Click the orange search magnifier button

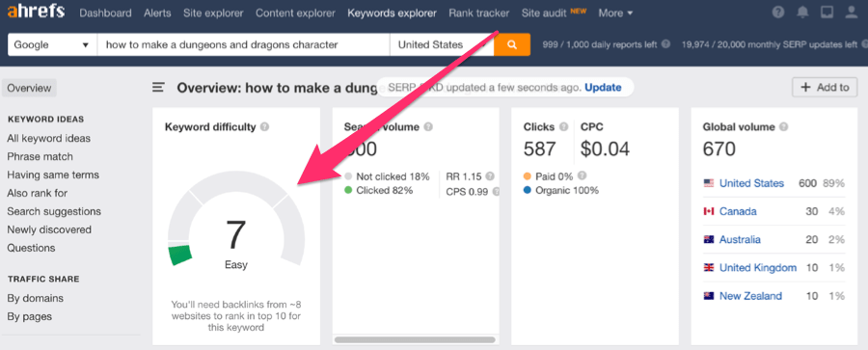511,45
